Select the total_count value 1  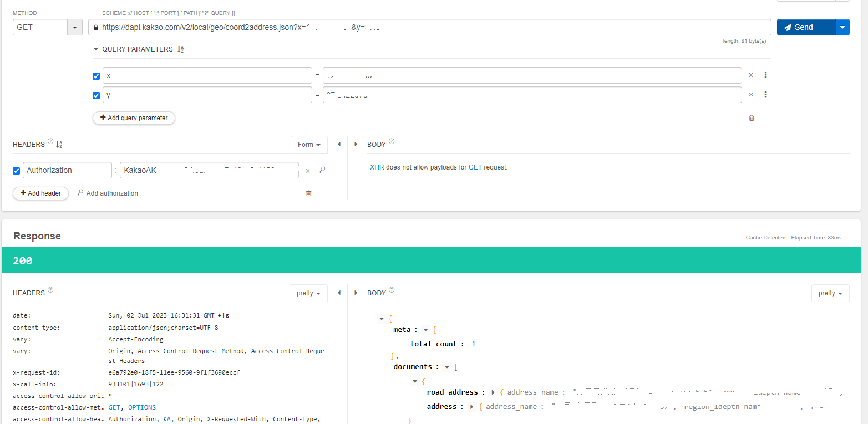474,344
